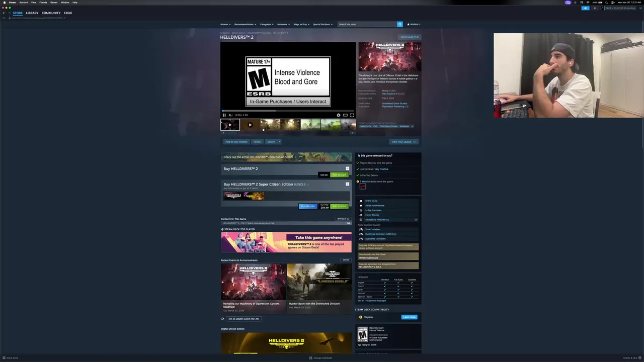The width and height of the screenshot is (644, 362).
Task: Click the Windows icon on Buy HELLDIVERS 2
Action: [x=347, y=168]
